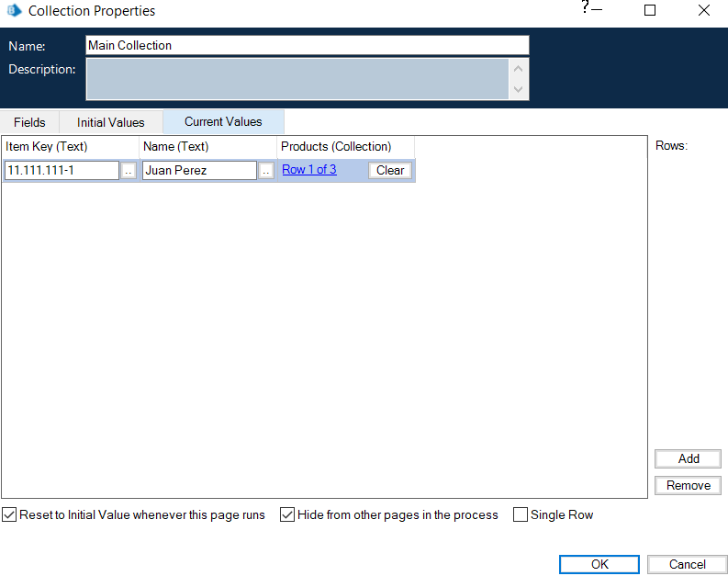The height and width of the screenshot is (576, 728).
Task: Click the 'Rows:' label
Action: point(671,146)
